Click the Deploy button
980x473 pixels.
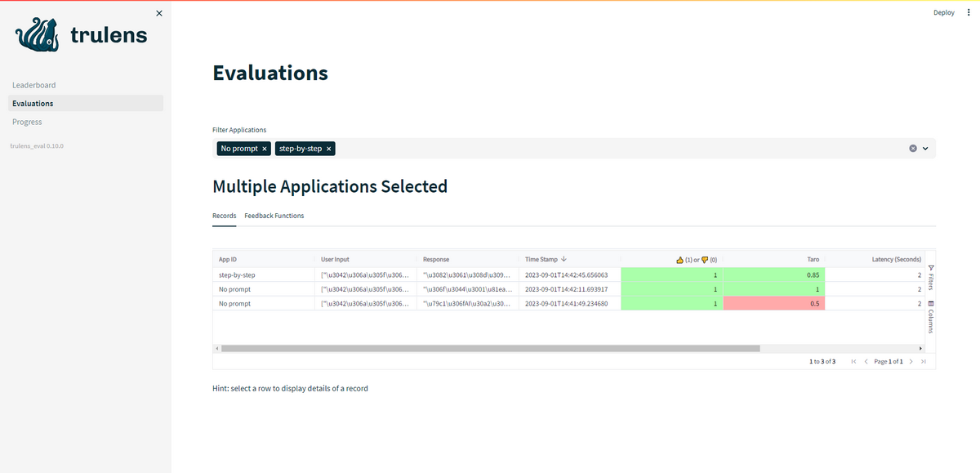tap(944, 12)
